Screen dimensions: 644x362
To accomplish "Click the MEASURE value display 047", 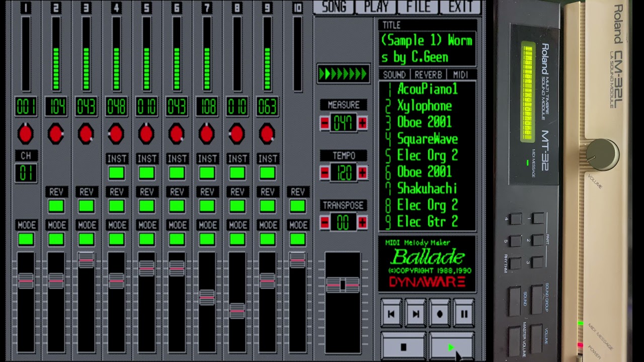I will [344, 123].
